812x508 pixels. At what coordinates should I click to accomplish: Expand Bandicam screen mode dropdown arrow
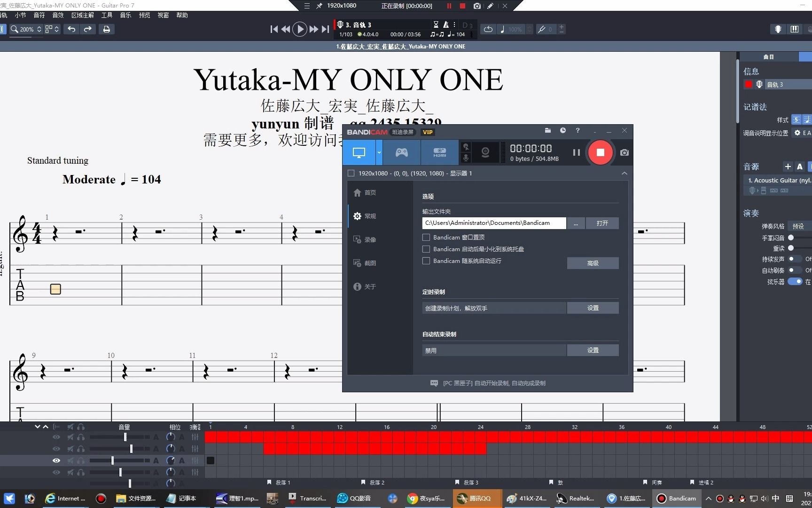379,152
